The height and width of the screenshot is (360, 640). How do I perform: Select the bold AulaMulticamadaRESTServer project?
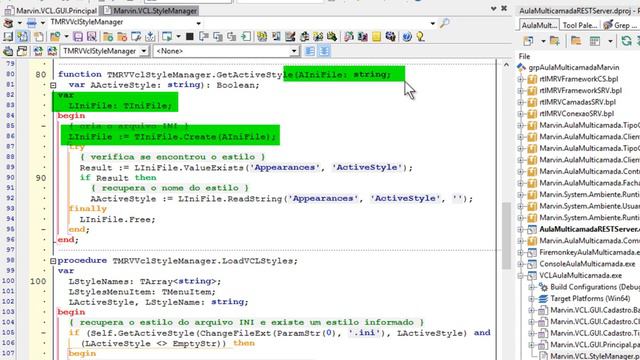tap(589, 229)
